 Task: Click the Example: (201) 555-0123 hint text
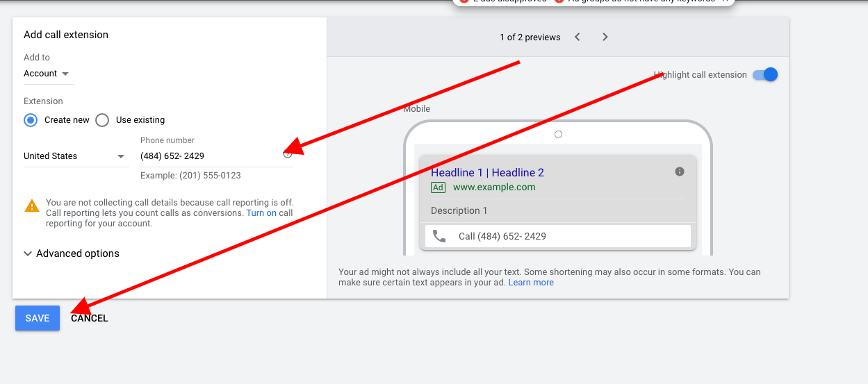click(190, 176)
